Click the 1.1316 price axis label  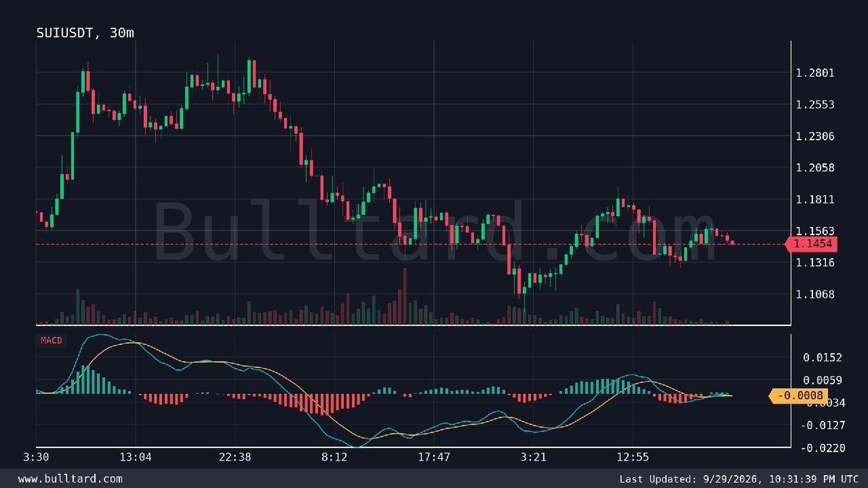815,262
